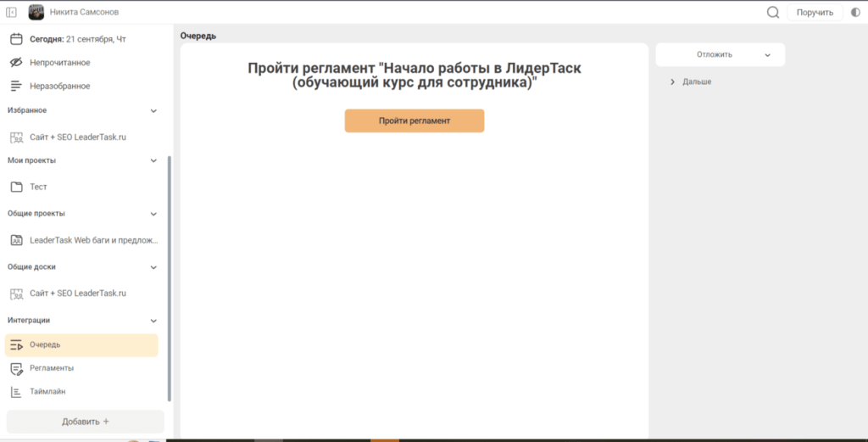Screen dimensions: 868x442
Task: Open Никита Самсонов profile avatar
Action: pos(36,12)
